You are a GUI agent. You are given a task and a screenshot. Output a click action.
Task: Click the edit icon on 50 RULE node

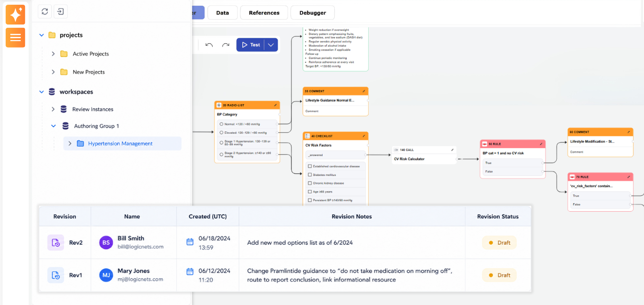(x=541, y=144)
